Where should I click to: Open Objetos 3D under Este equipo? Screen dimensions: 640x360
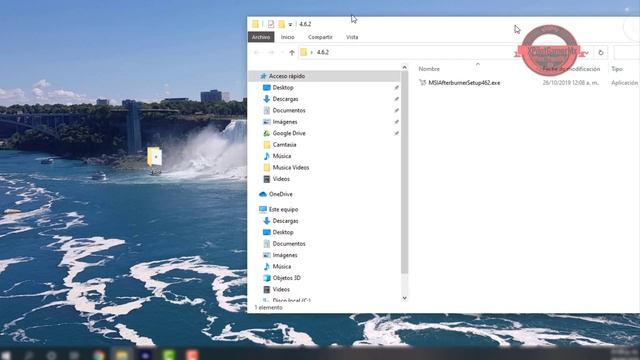tap(286, 278)
